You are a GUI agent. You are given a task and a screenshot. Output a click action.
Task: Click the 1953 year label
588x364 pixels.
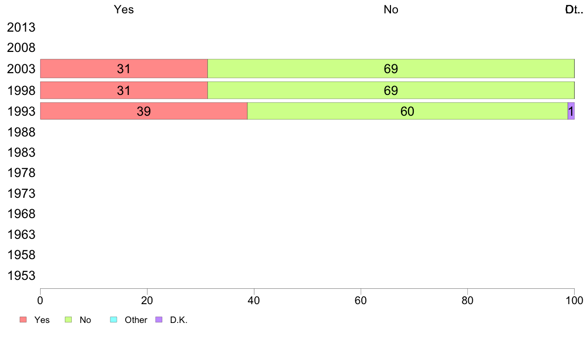click(x=21, y=275)
